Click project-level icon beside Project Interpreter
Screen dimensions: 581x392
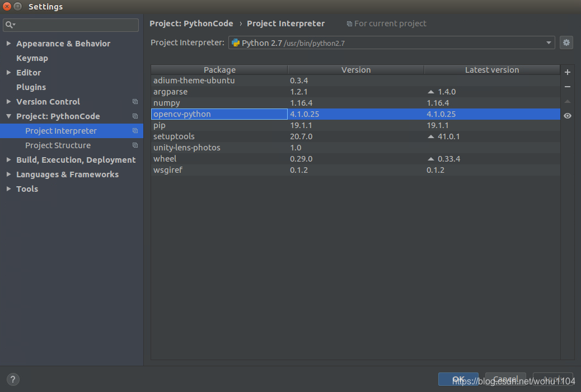coord(135,131)
